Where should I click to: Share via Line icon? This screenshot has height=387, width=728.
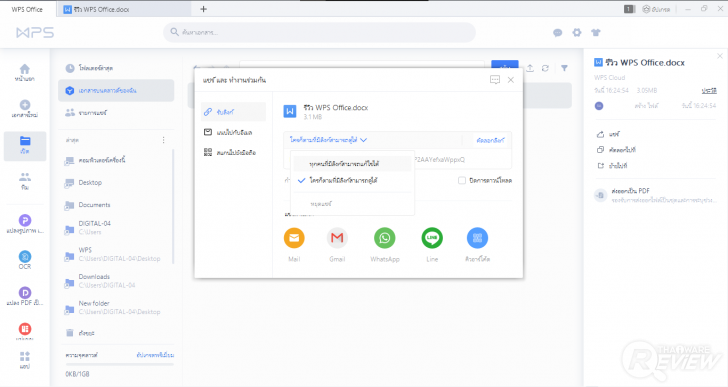(x=432, y=238)
